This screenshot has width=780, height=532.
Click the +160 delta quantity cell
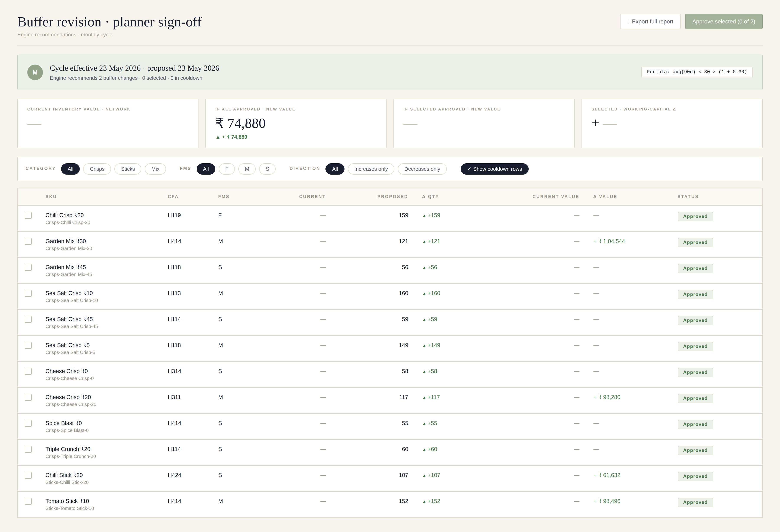[431, 293]
